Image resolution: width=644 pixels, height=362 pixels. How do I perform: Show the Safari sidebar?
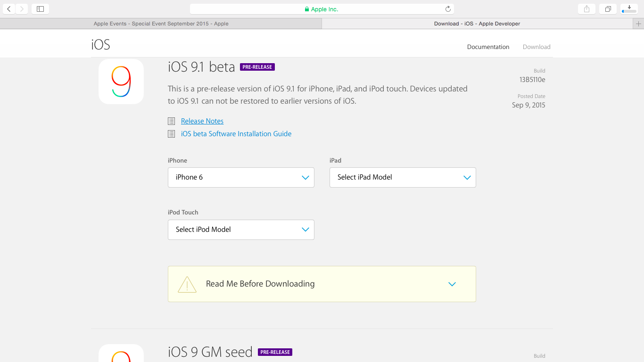40,9
